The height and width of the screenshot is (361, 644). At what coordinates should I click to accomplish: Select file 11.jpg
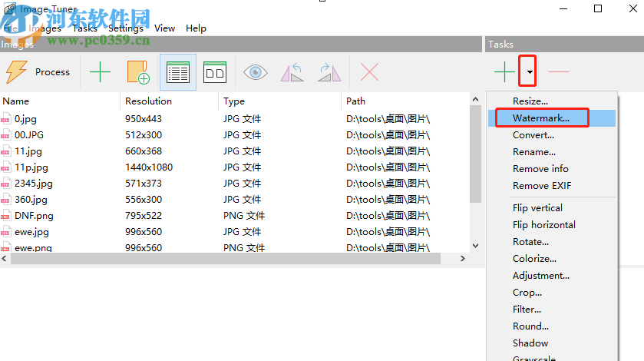(28, 151)
